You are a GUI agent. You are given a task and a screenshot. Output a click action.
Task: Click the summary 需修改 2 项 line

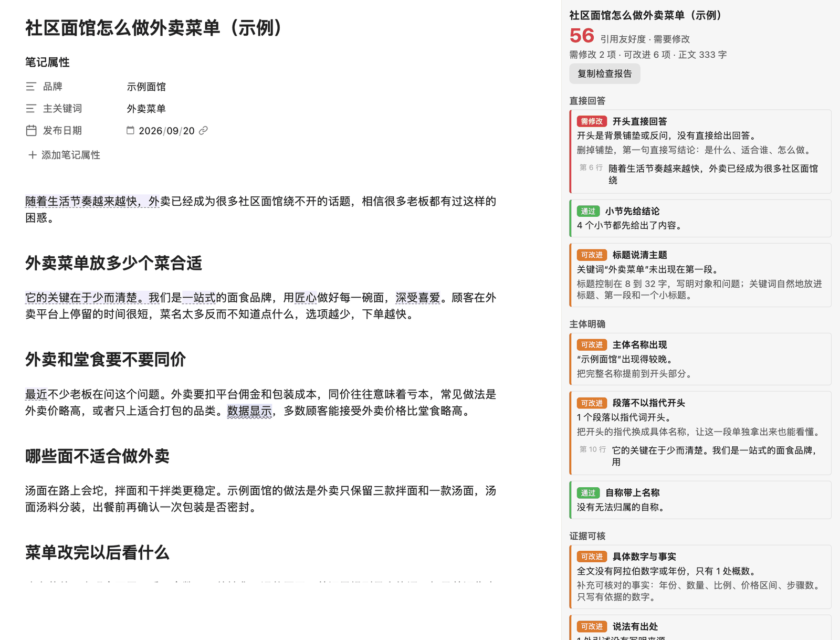[x=648, y=55]
